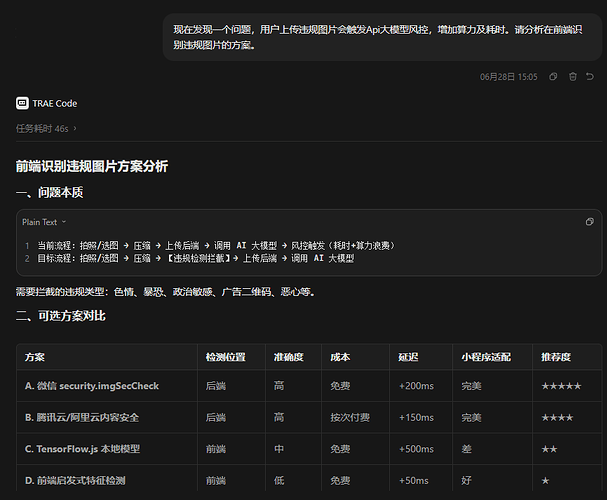
Task: Select heading 二、可选方案对比
Action: (61, 316)
